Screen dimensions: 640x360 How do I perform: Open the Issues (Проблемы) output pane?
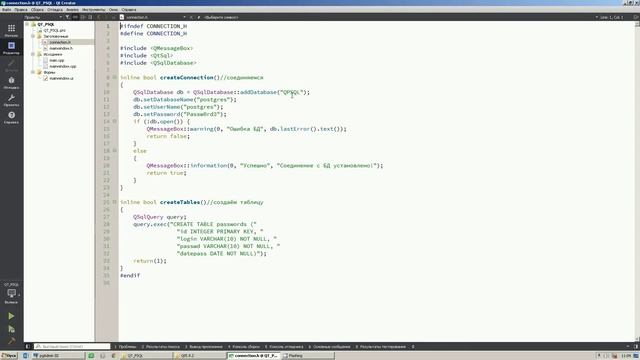click(125, 347)
